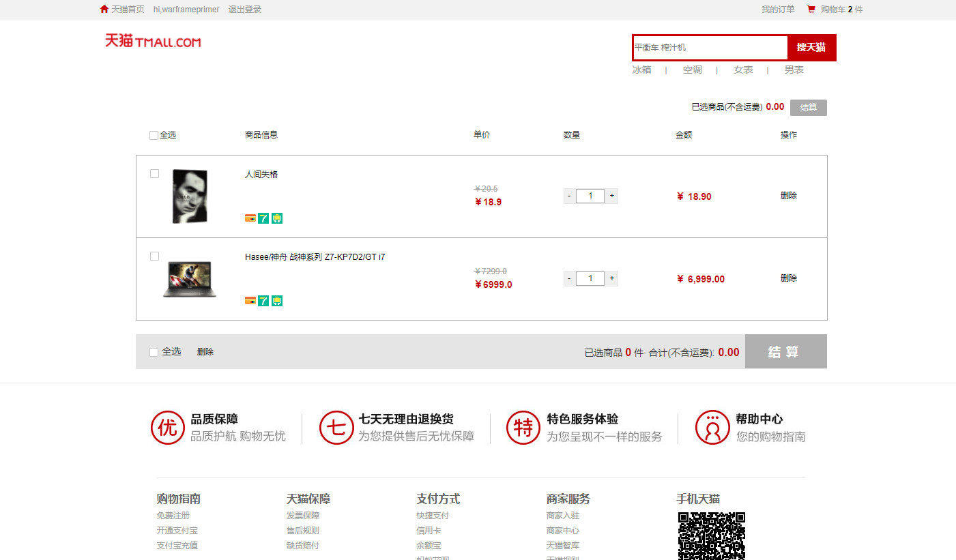
Task: Open 我的订单 in top bar
Action: click(x=779, y=10)
